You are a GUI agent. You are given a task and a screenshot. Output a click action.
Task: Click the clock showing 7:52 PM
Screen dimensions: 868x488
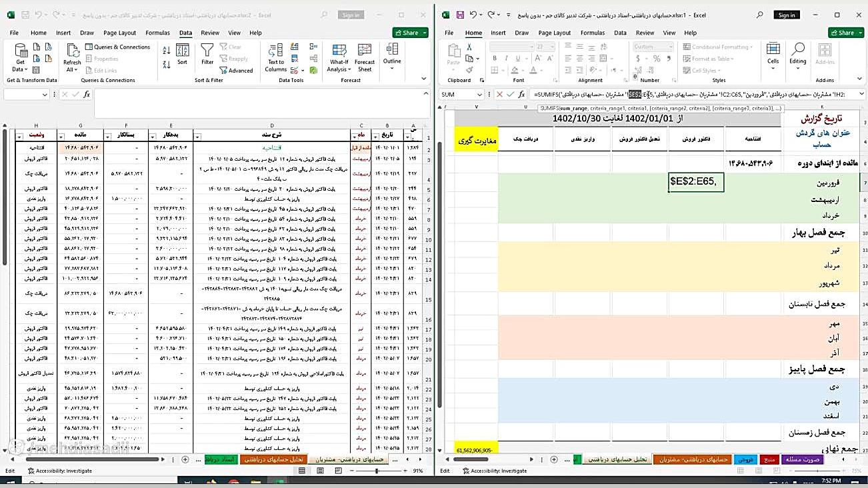830,481
